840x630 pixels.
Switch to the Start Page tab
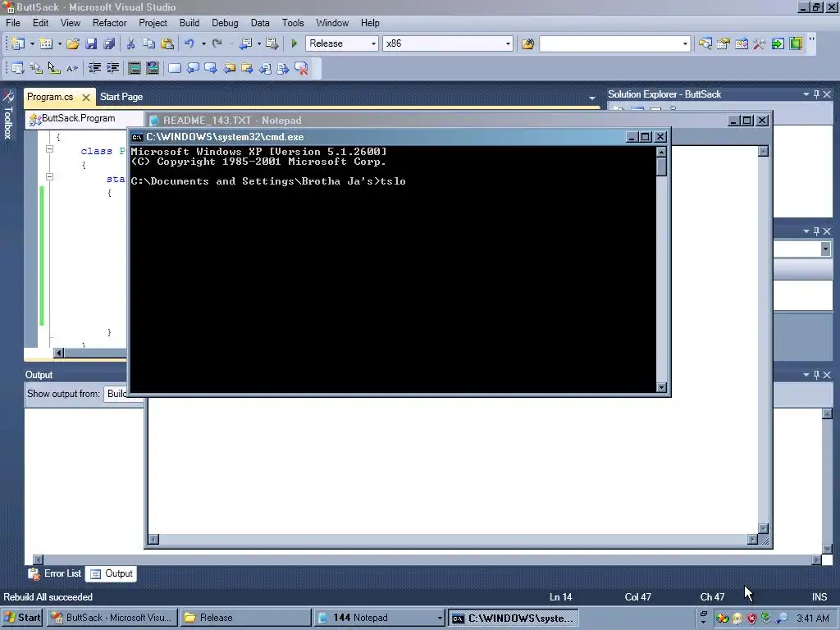coord(121,97)
